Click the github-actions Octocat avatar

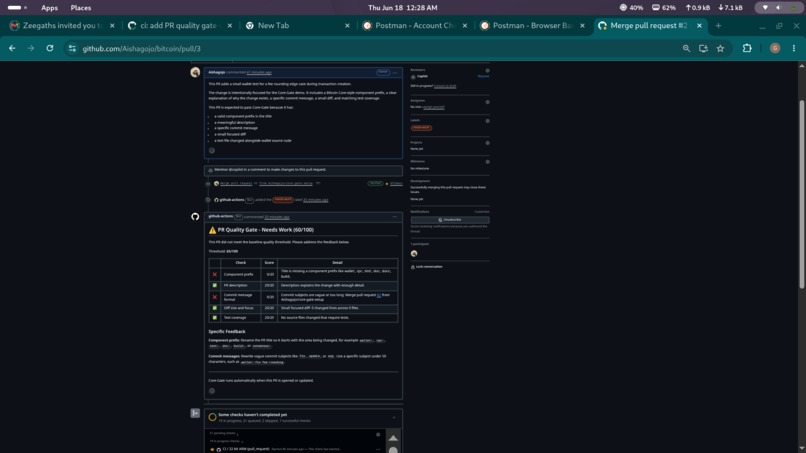(x=195, y=217)
